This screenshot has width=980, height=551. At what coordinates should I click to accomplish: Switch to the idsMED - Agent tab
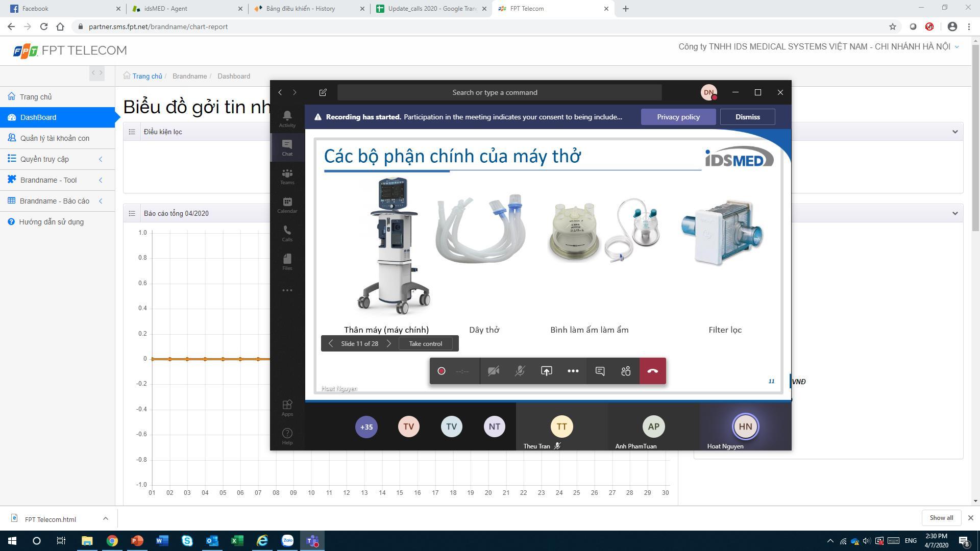point(186,9)
